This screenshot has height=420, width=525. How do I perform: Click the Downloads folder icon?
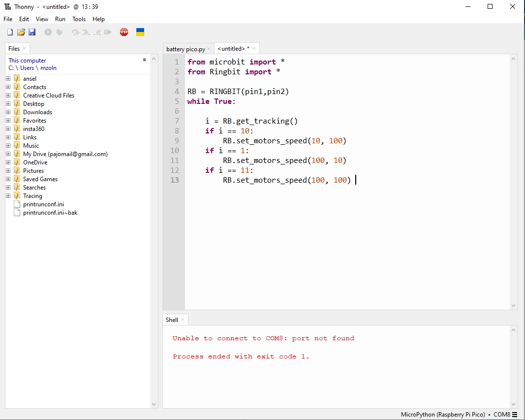click(17, 112)
